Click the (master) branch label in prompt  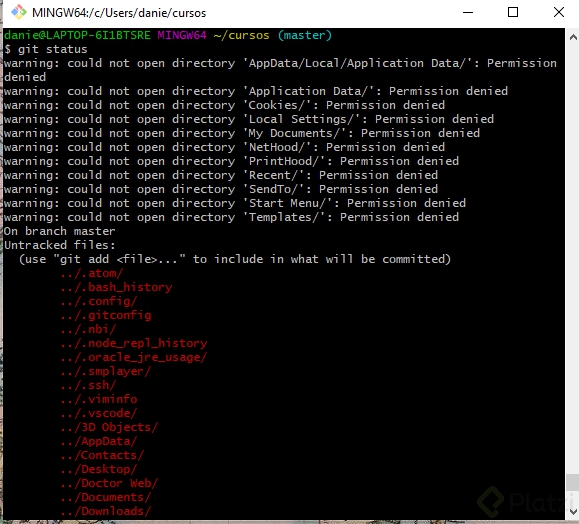pos(305,35)
